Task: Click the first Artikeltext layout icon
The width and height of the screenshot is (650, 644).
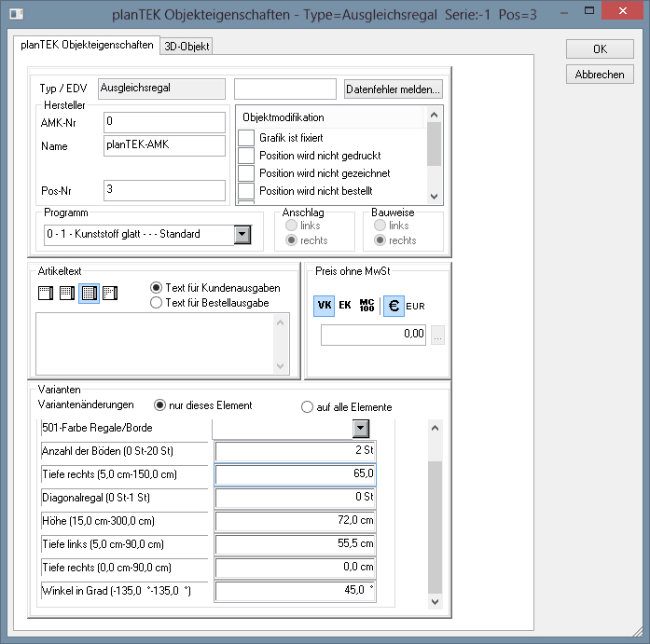Action: [45, 294]
